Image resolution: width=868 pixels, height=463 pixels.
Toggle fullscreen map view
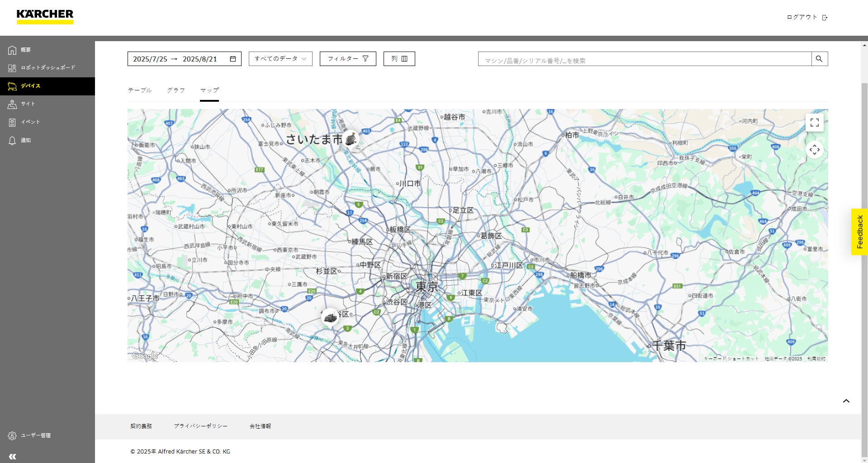click(x=814, y=123)
